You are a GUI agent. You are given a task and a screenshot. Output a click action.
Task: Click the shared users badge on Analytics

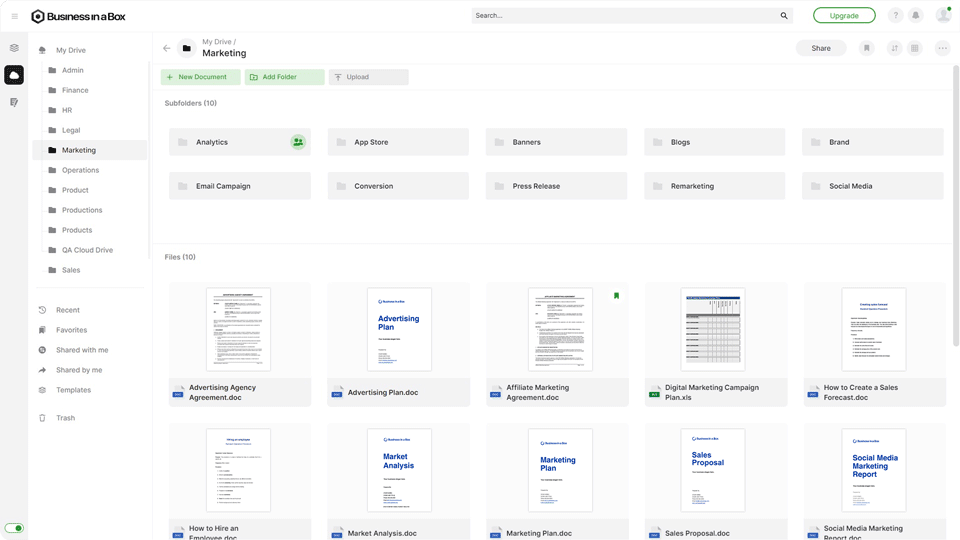[x=298, y=142]
